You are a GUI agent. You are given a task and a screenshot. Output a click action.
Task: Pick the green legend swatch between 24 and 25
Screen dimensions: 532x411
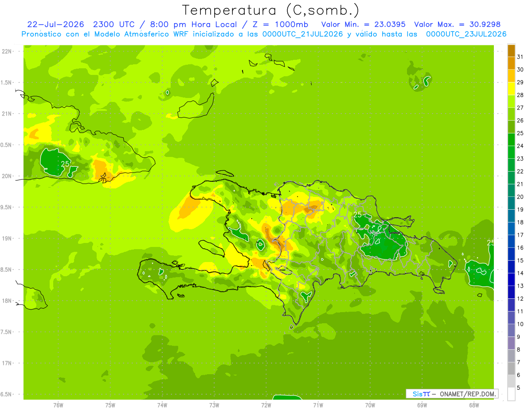511,140
